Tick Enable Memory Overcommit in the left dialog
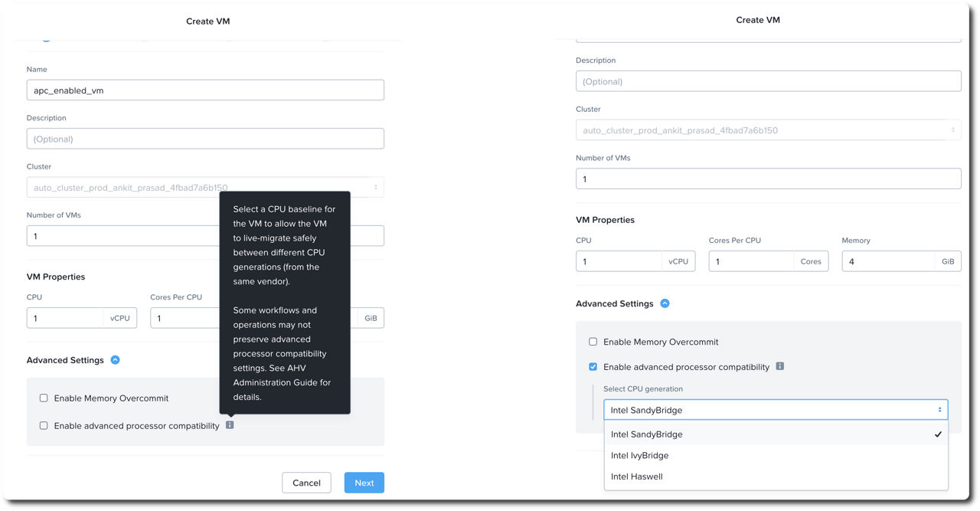 point(44,398)
